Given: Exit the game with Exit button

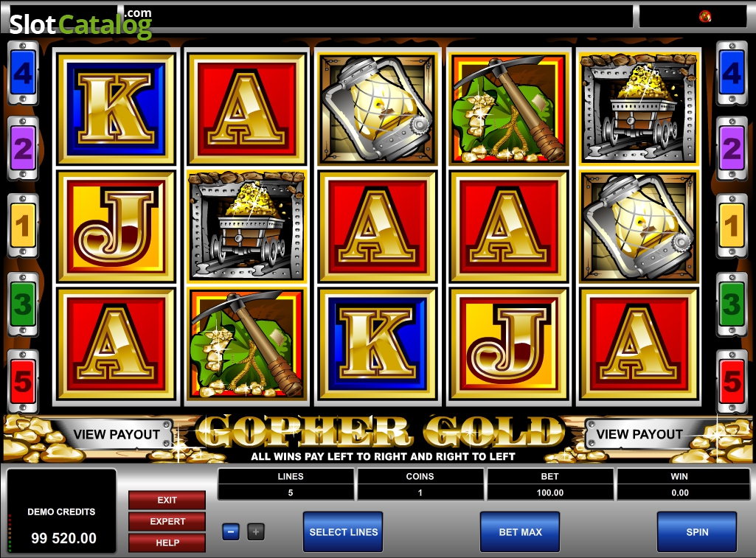Looking at the screenshot, I should point(167,501).
